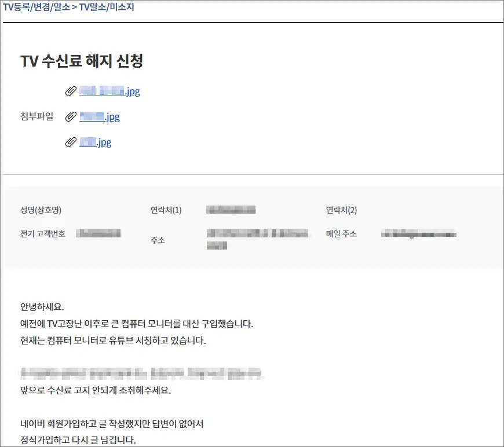Click the blurred address value
The height and width of the screenshot is (447, 504).
[257, 239]
